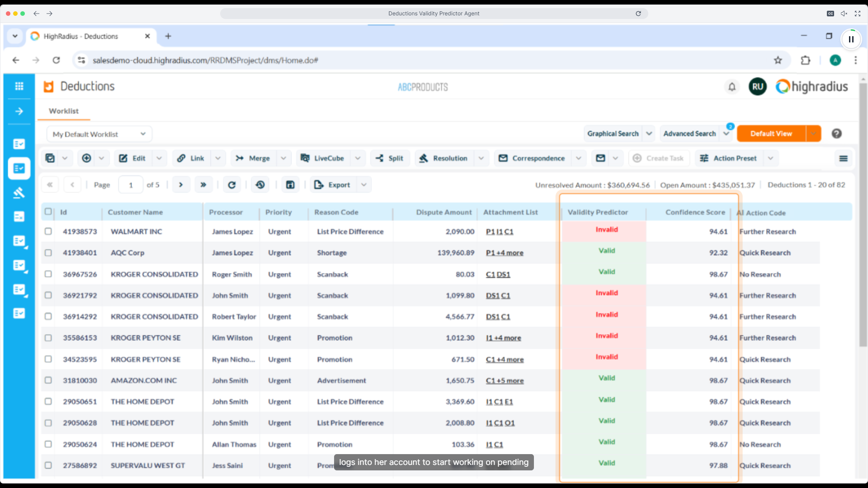The width and height of the screenshot is (868, 488).
Task: Open the LiveCube button
Action: coord(322,158)
